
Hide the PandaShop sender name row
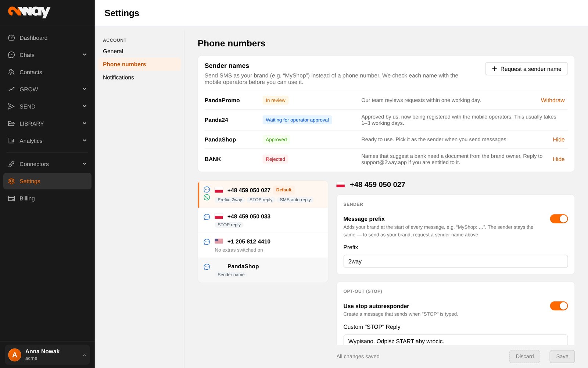(559, 139)
